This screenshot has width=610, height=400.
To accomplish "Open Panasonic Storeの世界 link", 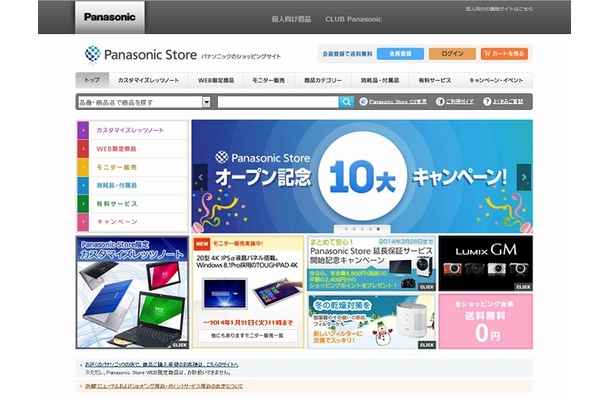I will coord(398,102).
